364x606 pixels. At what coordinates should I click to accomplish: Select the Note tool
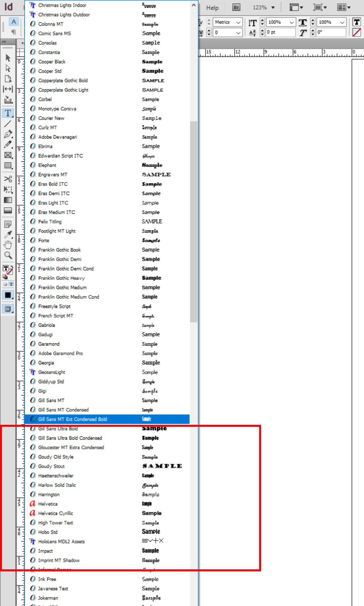(x=8, y=224)
